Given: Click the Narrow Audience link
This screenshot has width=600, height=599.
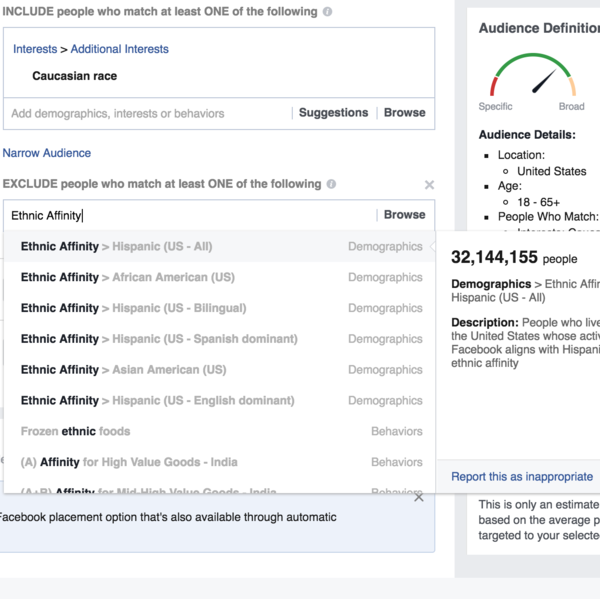Looking at the screenshot, I should [47, 153].
